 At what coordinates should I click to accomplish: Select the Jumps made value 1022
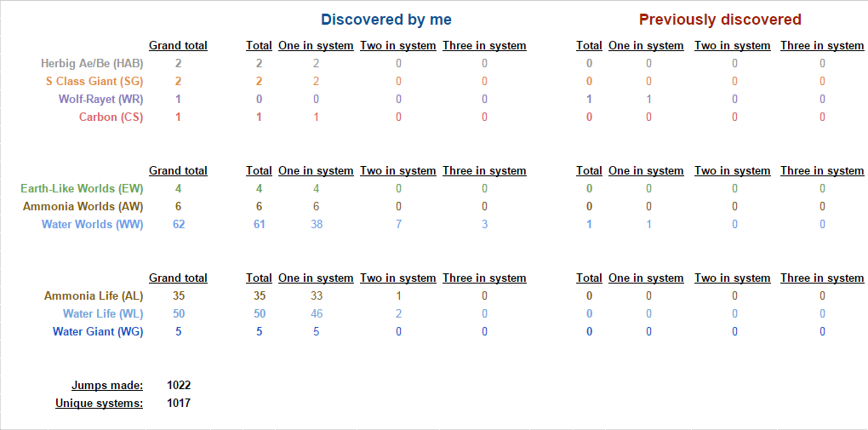179,385
